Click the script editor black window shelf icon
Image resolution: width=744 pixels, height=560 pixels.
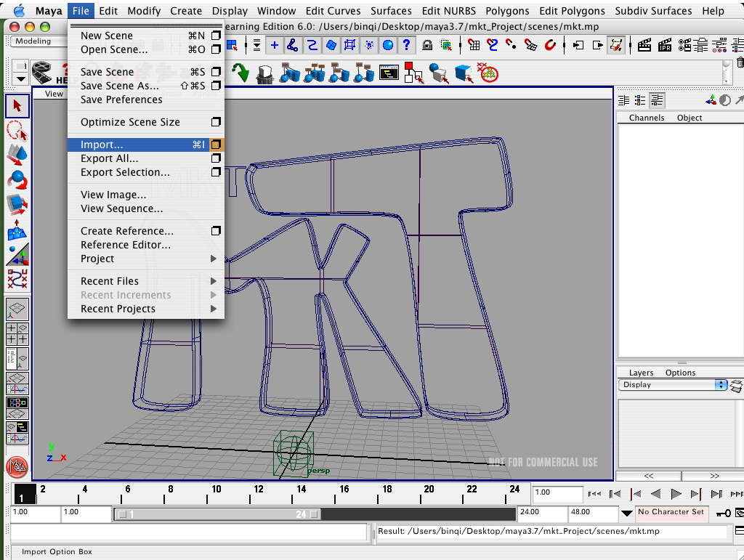(389, 73)
